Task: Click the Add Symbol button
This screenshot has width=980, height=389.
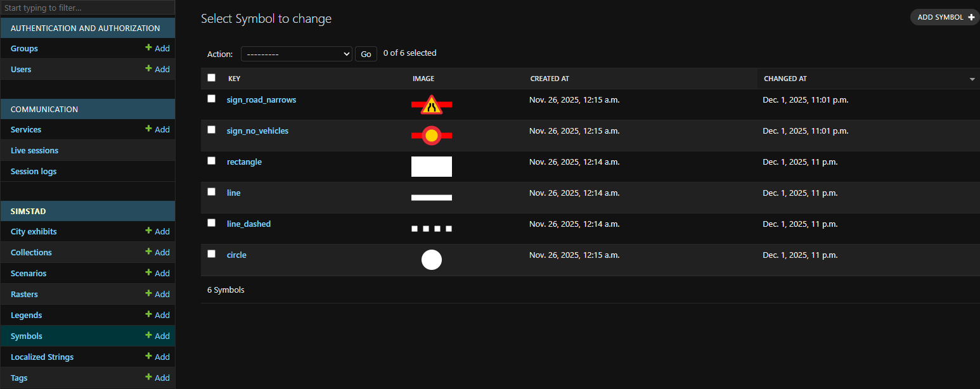Action: 945,17
